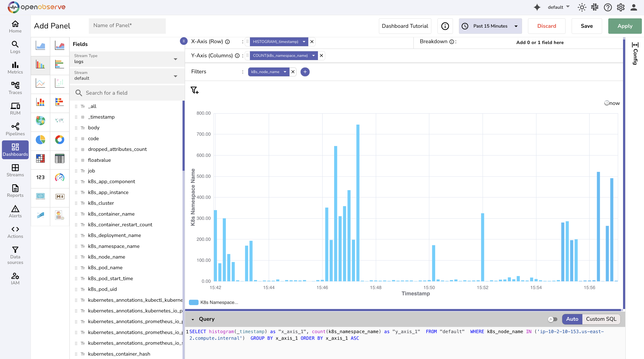Remove the COUNT(k8s_namespace_name) Y-axis field

pos(321,56)
